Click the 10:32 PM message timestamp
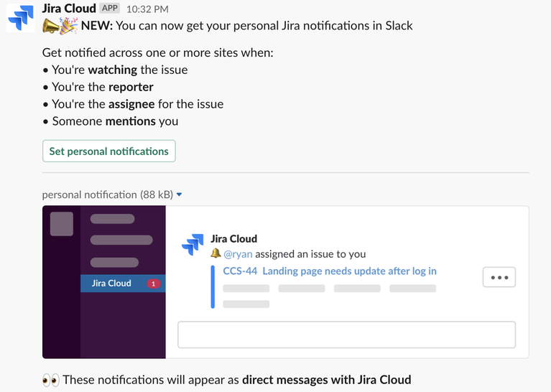 [147, 9]
